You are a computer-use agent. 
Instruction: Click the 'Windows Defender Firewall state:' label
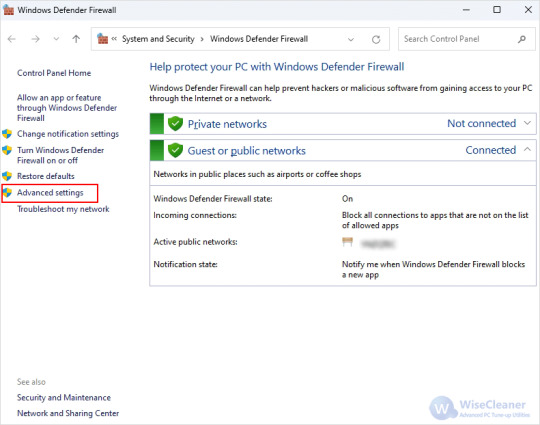click(x=213, y=199)
